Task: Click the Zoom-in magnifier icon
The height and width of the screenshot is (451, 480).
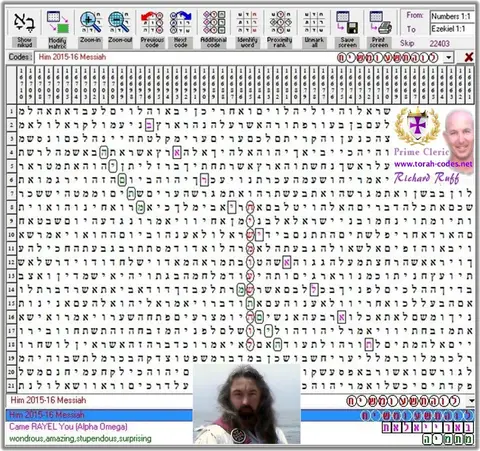Action: (90, 22)
